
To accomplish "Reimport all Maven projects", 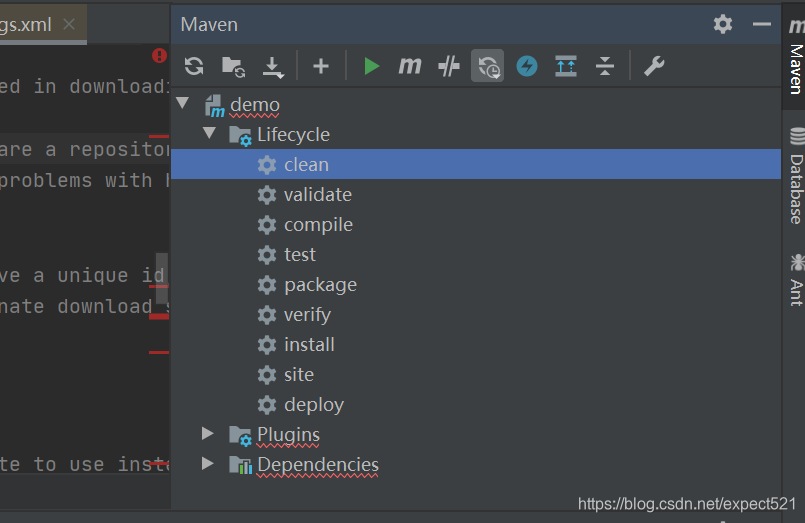I will pos(194,66).
